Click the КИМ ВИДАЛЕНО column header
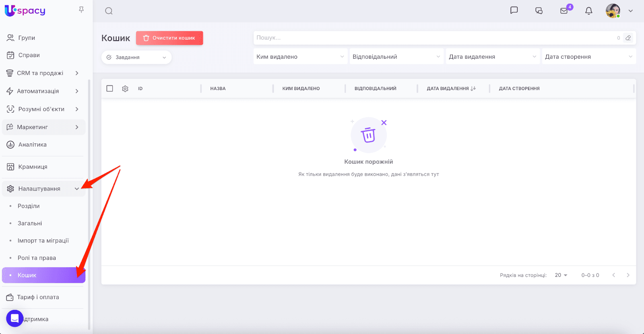This screenshot has width=644, height=334. tap(301, 88)
